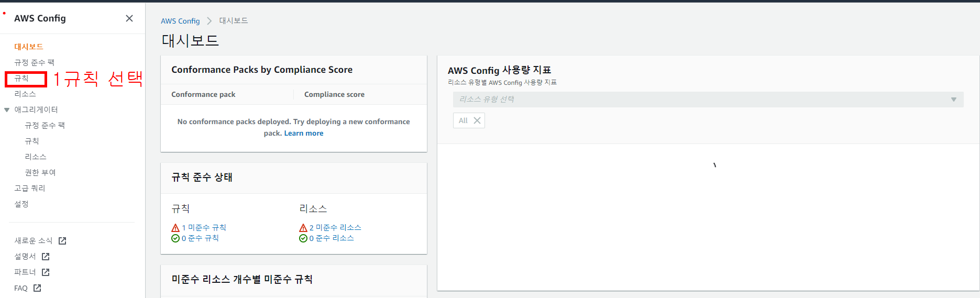Click AWS Config breadcrumb link

point(180,21)
